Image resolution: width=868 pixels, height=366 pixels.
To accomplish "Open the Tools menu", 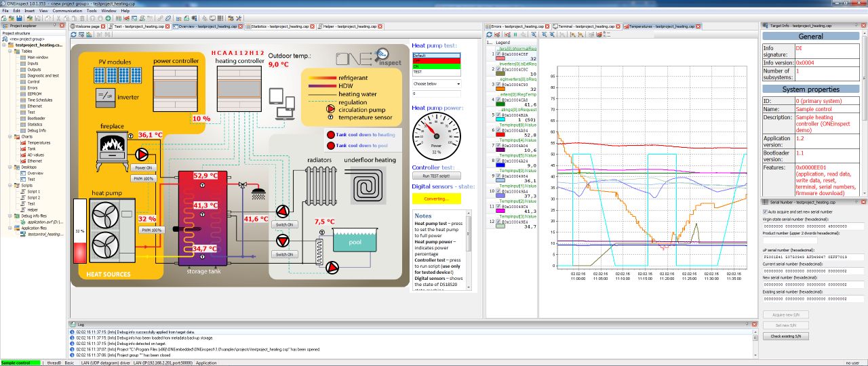I will 92,11.
